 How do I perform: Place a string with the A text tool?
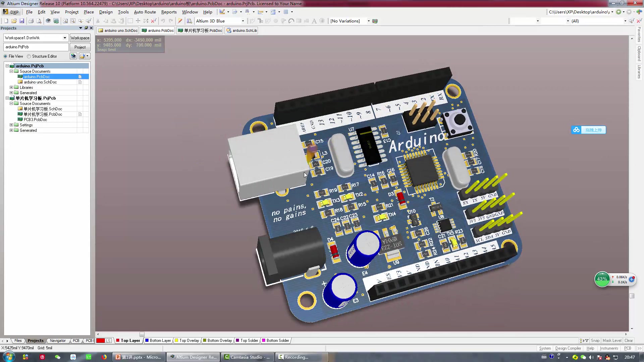tap(314, 21)
